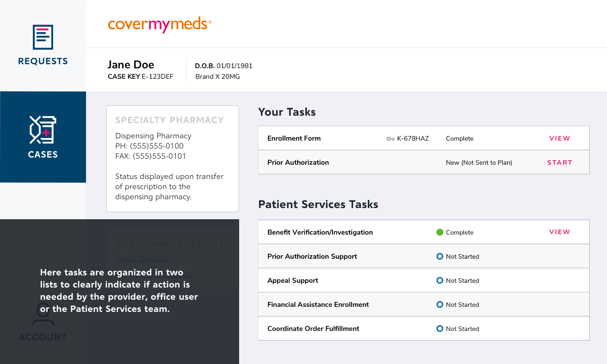The image size is (607, 364).
Task: Click the key code K-678HAZ
Action: pyautogui.click(x=413, y=138)
